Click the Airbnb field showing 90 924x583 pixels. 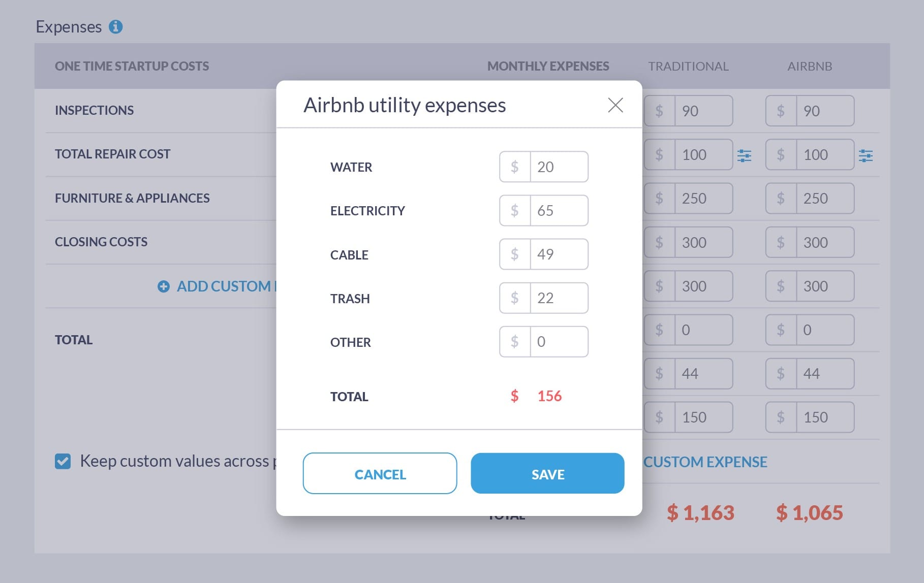(x=824, y=111)
